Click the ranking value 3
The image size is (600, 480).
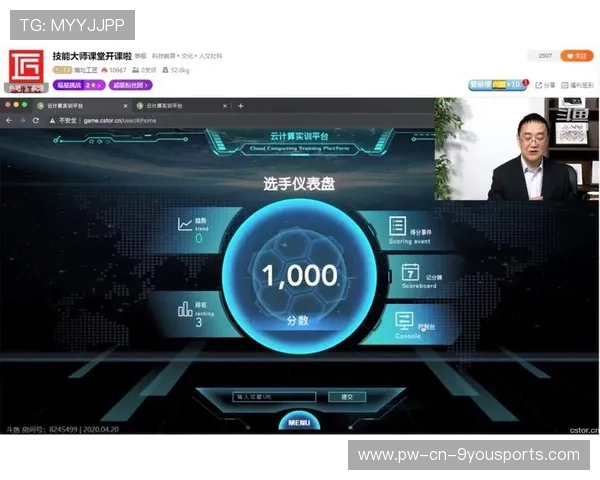(199, 323)
